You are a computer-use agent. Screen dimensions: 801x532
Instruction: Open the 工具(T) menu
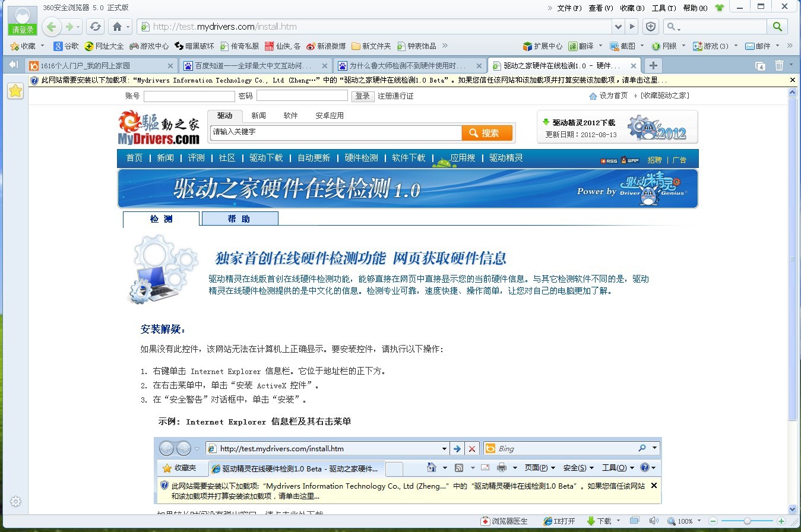pyautogui.click(x=664, y=8)
